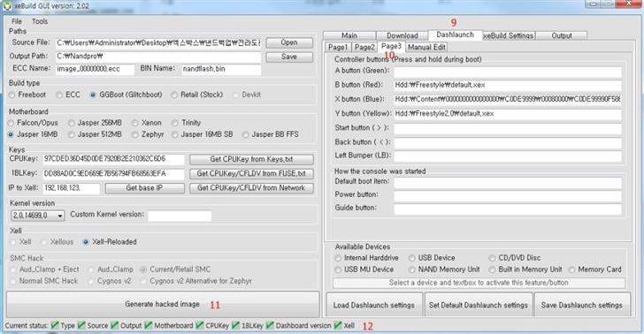Click Save Dashlaunch settings button
Viewport: 644px width, 334px height.
tap(582, 305)
